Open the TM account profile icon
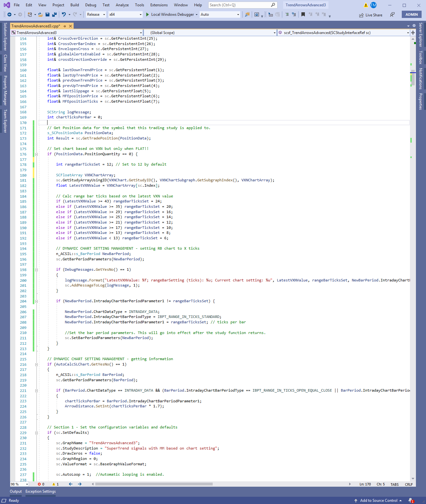The height and width of the screenshot is (504, 426). tap(373, 5)
